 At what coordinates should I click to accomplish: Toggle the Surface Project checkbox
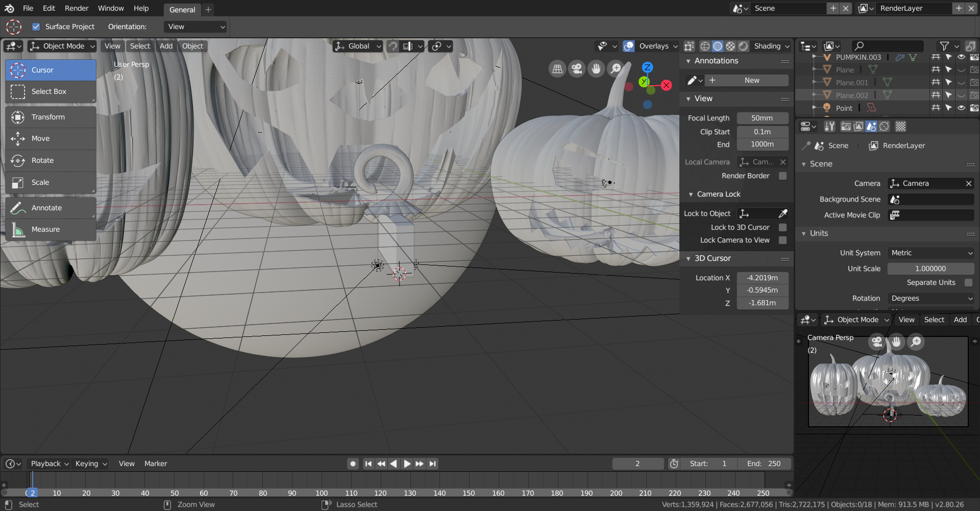pos(36,27)
